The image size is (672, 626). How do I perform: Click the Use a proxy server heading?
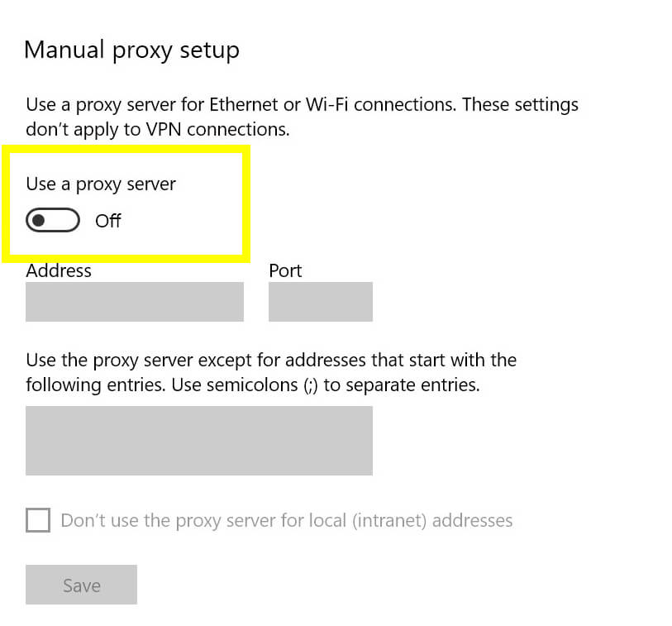(100, 184)
